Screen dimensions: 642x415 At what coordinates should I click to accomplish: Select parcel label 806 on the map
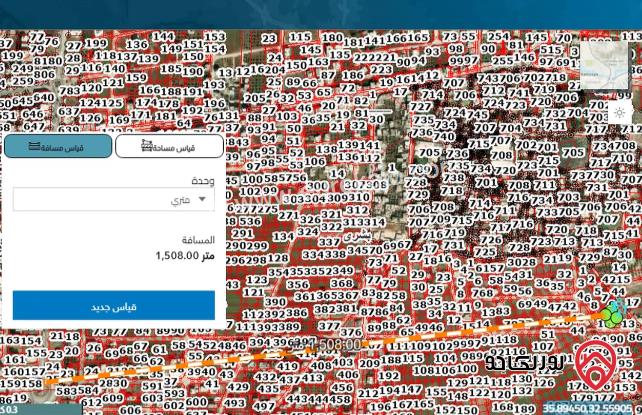pyautogui.click(x=45, y=75)
